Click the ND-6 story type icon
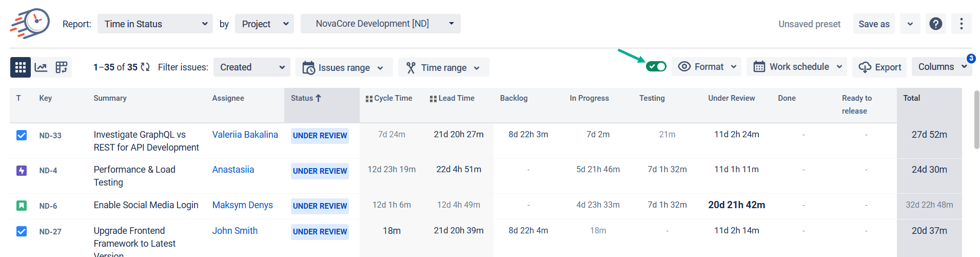The width and height of the screenshot is (980, 257). pos(22,206)
